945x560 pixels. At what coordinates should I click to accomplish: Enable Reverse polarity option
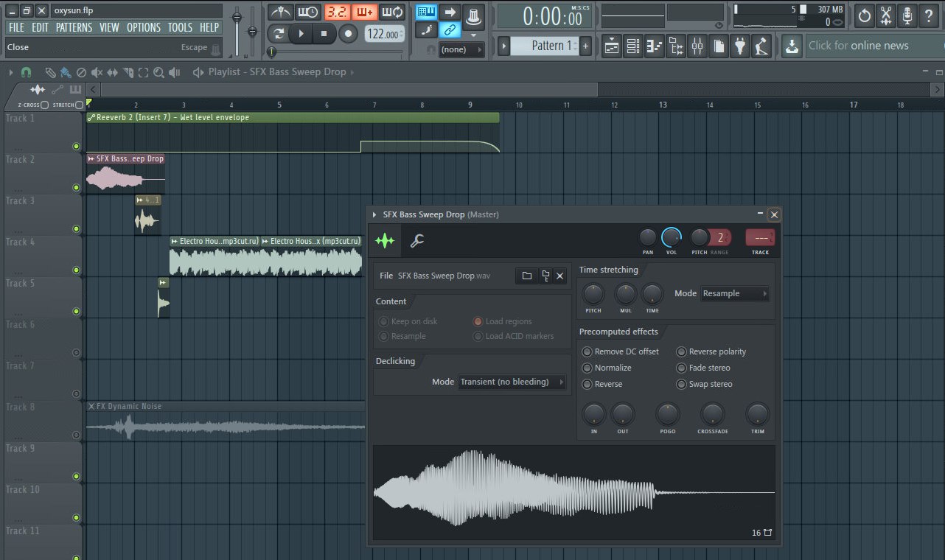[x=682, y=351]
